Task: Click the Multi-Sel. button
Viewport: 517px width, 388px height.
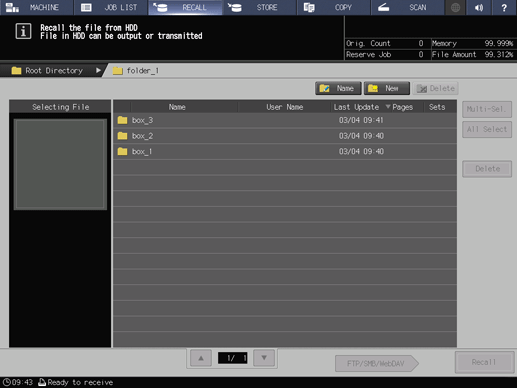Action: pyautogui.click(x=487, y=109)
